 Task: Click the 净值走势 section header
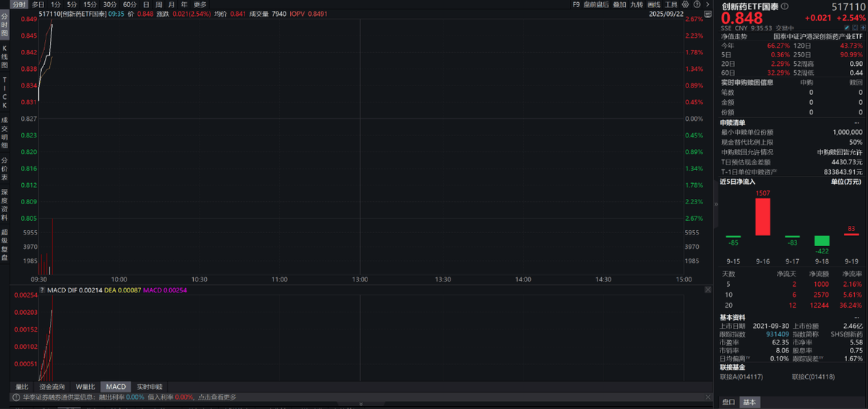click(x=733, y=35)
